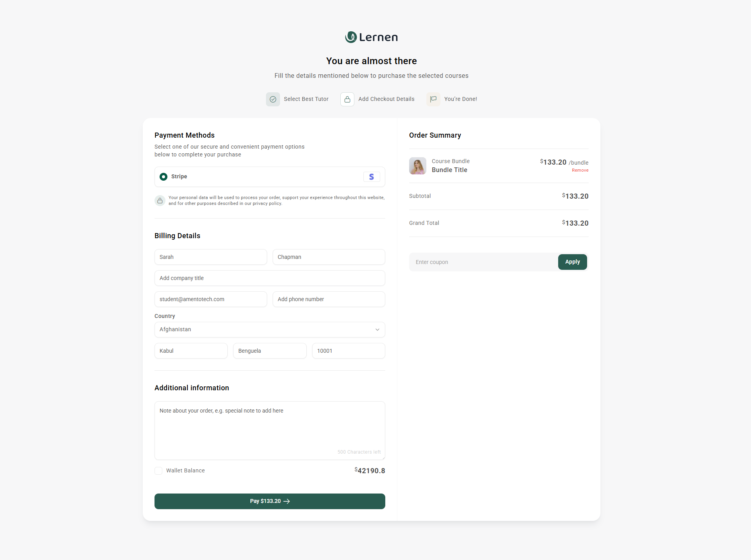
Task: Apply the coupon code
Action: coord(572,262)
